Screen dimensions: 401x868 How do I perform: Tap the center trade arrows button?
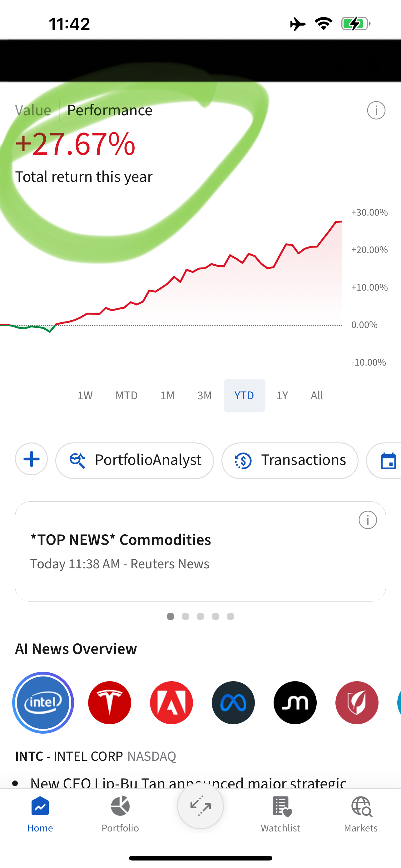[200, 806]
